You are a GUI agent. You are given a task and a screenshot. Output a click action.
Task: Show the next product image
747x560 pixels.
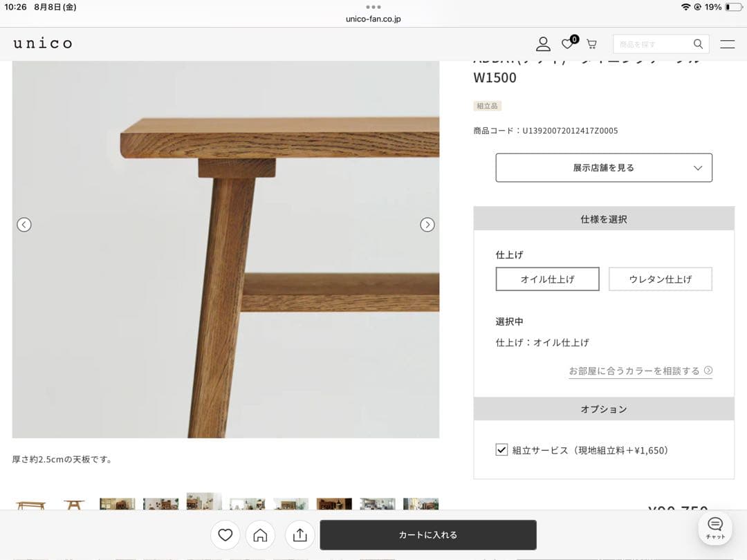[427, 225]
